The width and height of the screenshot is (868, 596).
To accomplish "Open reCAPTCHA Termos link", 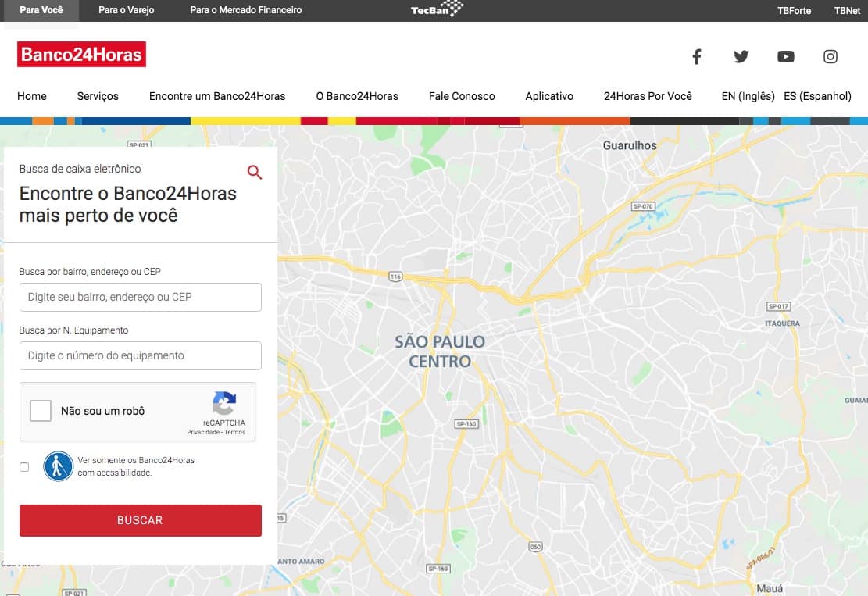I will [234, 432].
